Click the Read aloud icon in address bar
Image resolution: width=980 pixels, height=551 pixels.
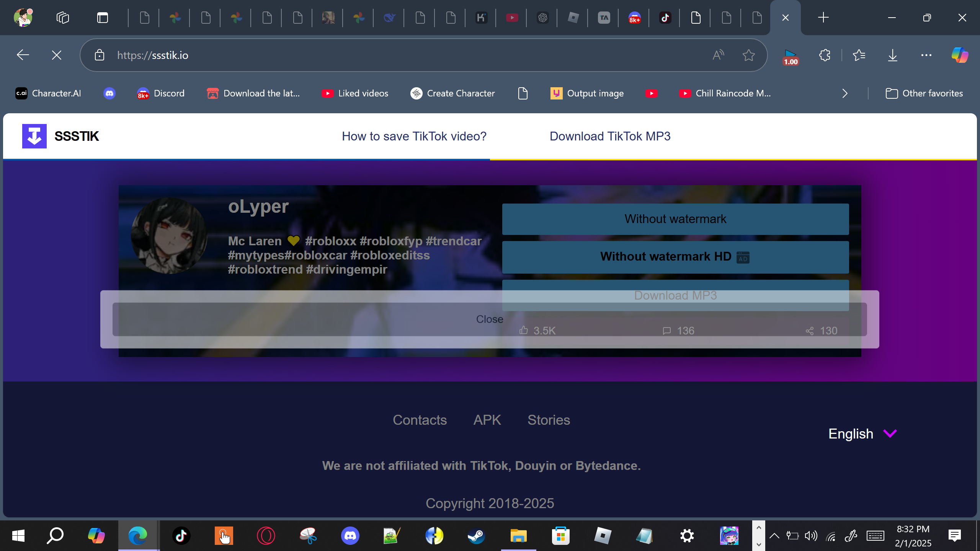click(719, 55)
